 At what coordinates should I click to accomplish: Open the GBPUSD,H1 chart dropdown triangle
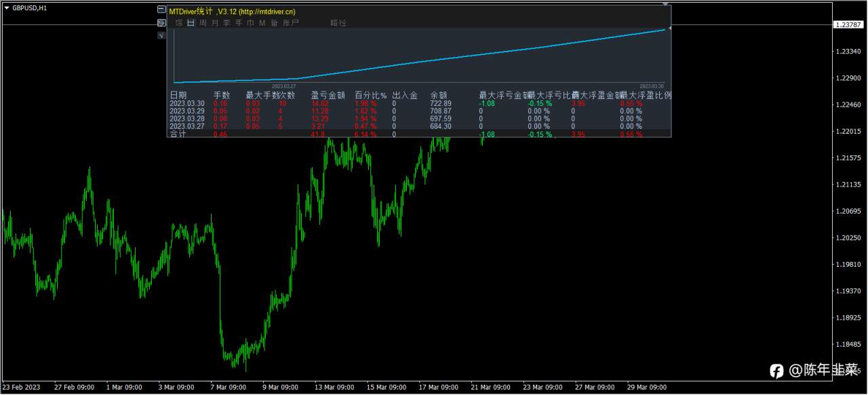click(x=7, y=7)
